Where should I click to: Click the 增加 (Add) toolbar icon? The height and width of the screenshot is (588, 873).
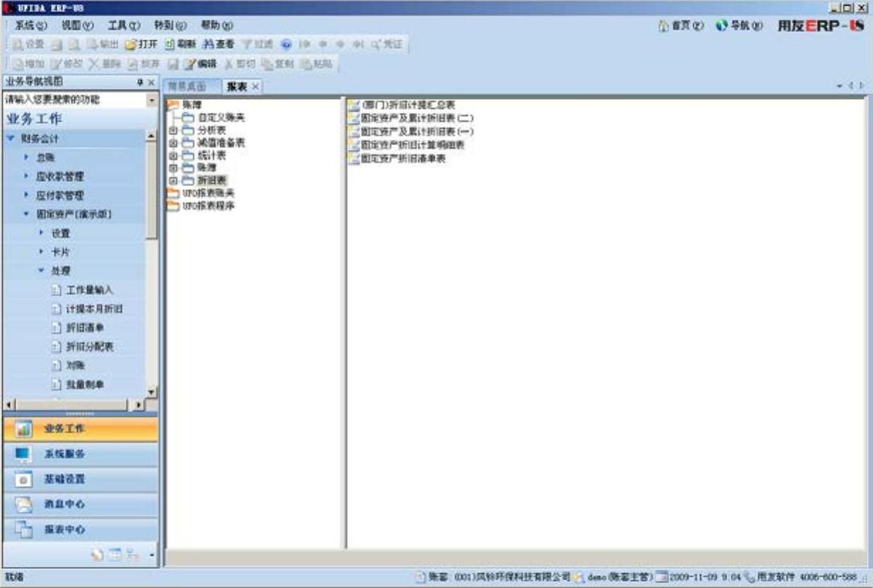(x=17, y=64)
